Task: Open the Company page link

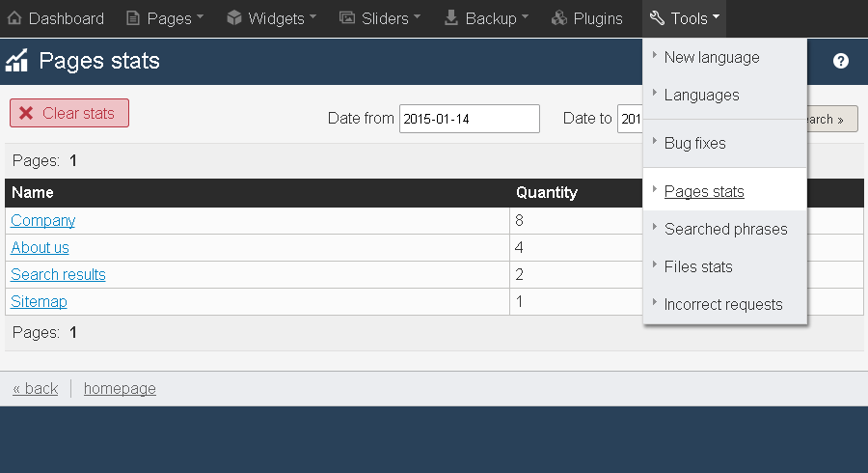Action: tap(42, 220)
